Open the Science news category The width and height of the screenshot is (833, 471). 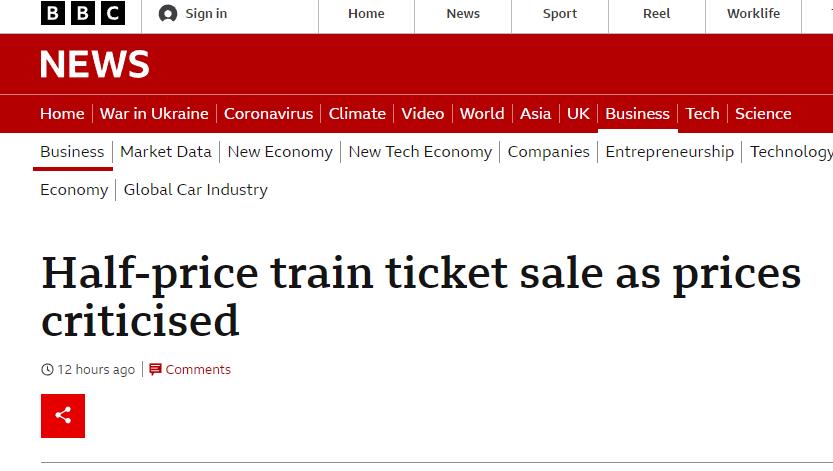click(763, 114)
